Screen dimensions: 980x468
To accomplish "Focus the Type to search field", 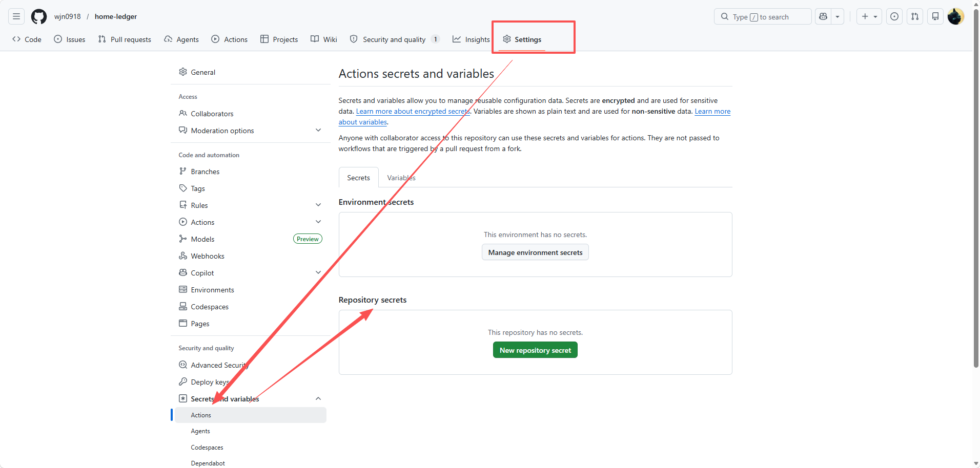I will [763, 16].
